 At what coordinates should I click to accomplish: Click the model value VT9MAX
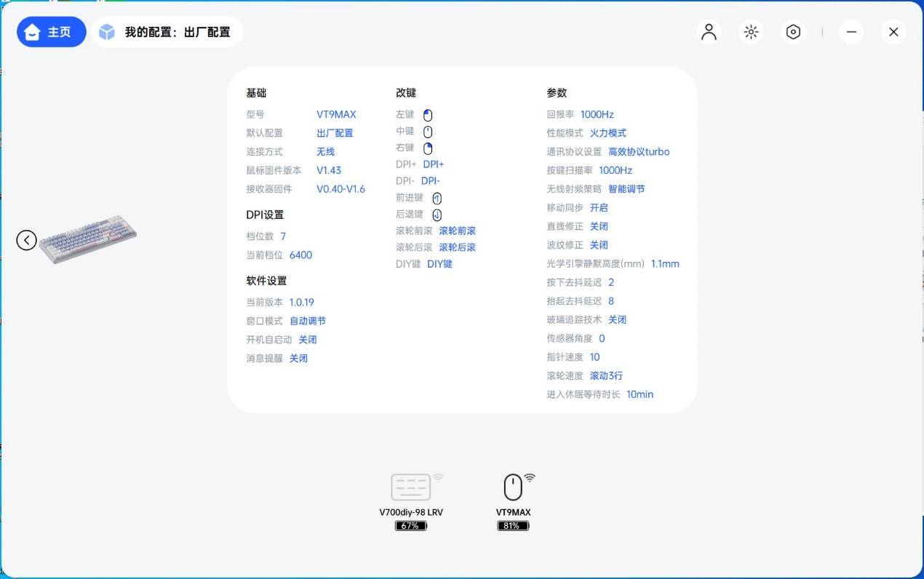[336, 114]
